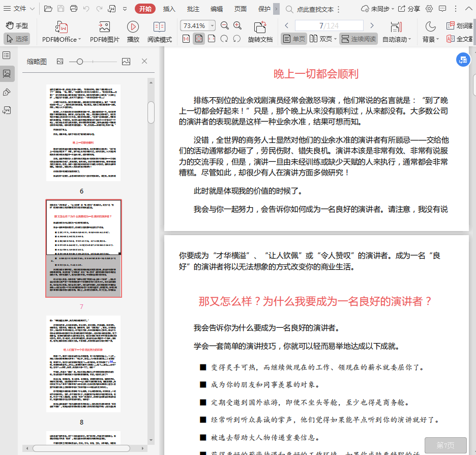Select the 手型 hand tool
The image size is (476, 455).
tap(17, 25)
